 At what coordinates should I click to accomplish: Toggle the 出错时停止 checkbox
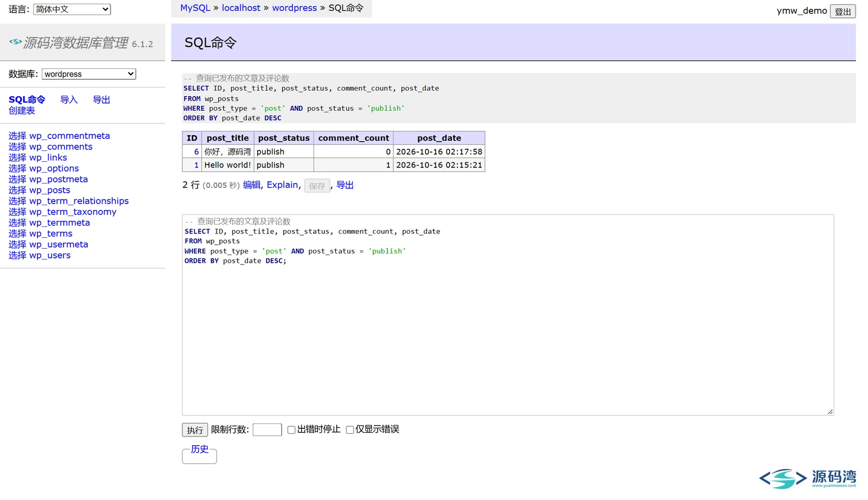pos(291,430)
